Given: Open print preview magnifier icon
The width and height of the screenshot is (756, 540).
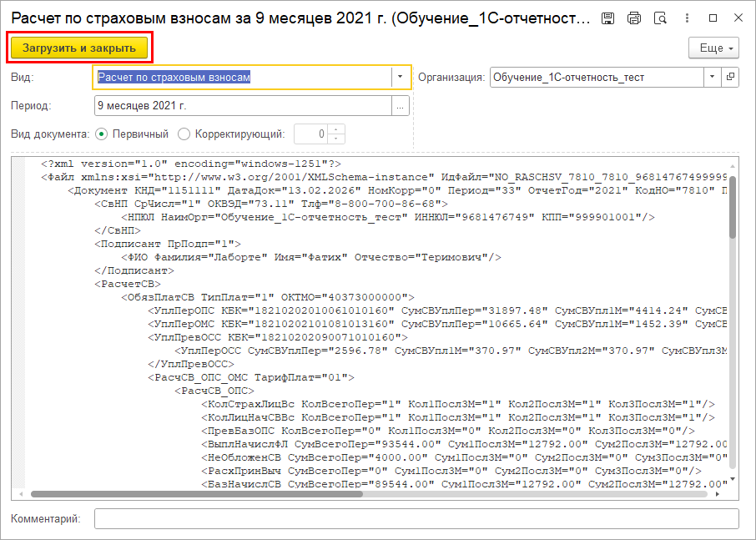Looking at the screenshot, I should click(660, 18).
